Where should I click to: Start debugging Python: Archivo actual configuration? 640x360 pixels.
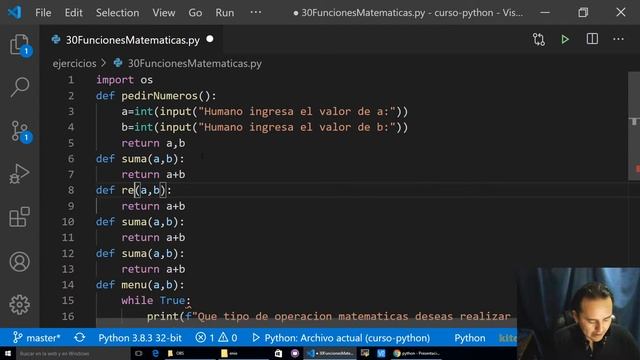[x=341, y=338]
